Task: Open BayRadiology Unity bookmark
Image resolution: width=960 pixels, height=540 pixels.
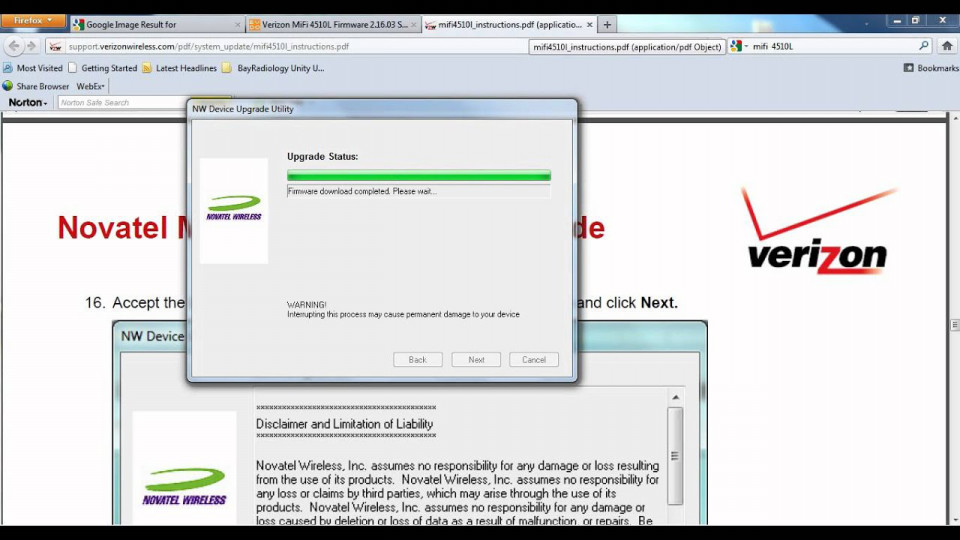Action: click(x=273, y=68)
